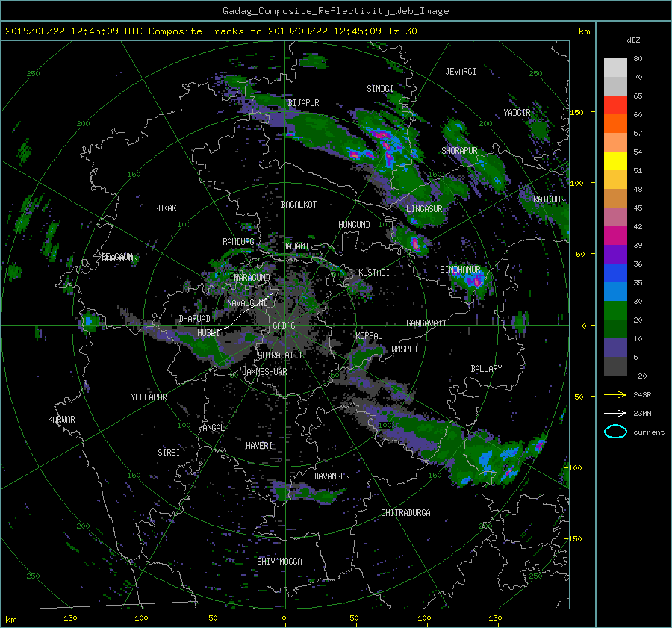Click the HANGAL city label
The height and width of the screenshot is (628, 672).
(211, 428)
